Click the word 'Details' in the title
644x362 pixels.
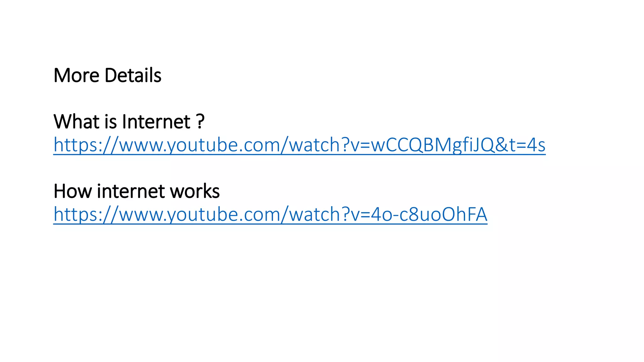pyautogui.click(x=133, y=75)
